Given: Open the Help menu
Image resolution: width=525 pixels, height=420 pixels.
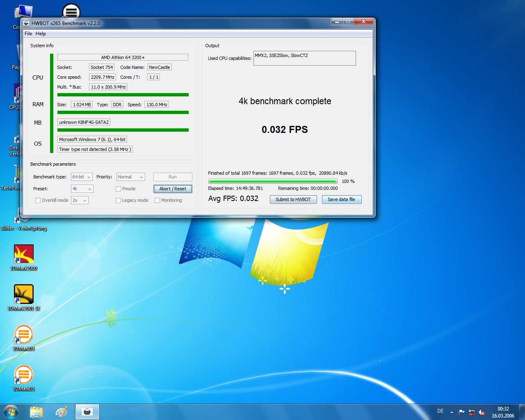Looking at the screenshot, I should 41,34.
